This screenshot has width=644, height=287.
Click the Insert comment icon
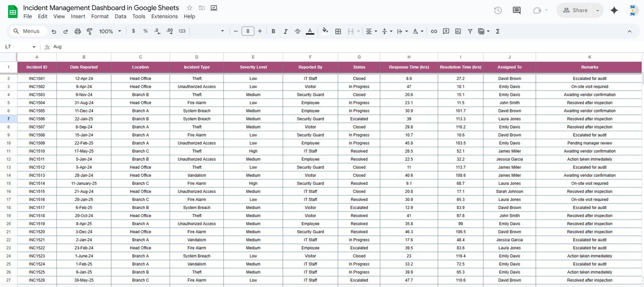[x=446, y=31]
